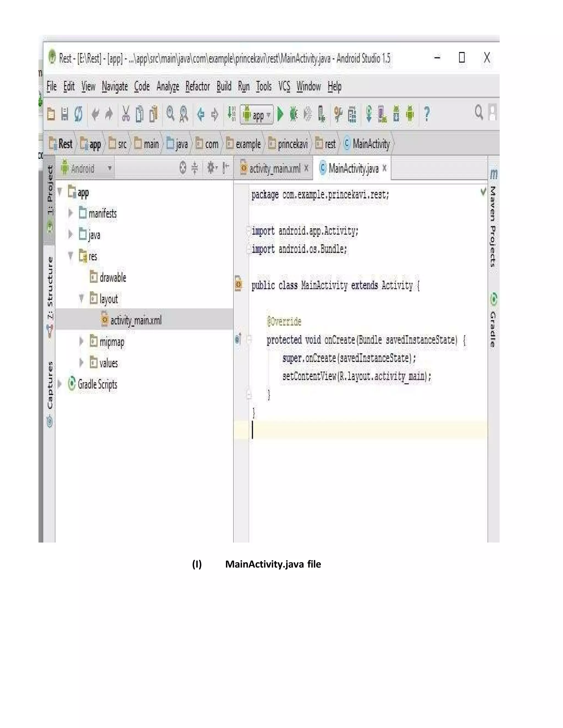Run the app with green play icon
This screenshot has width=563, height=728.
[x=280, y=114]
